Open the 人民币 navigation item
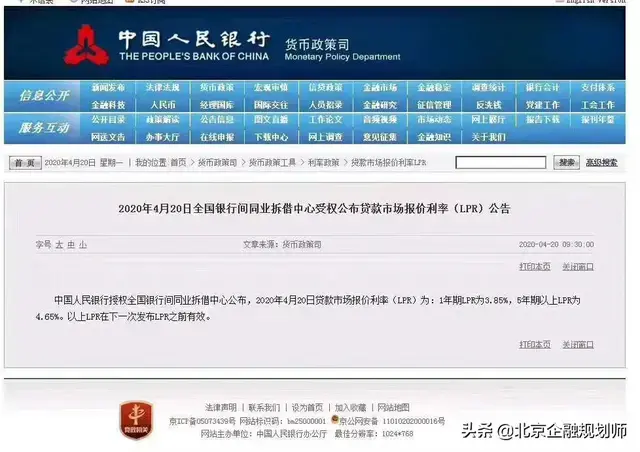The height and width of the screenshot is (452, 640). click(x=162, y=105)
